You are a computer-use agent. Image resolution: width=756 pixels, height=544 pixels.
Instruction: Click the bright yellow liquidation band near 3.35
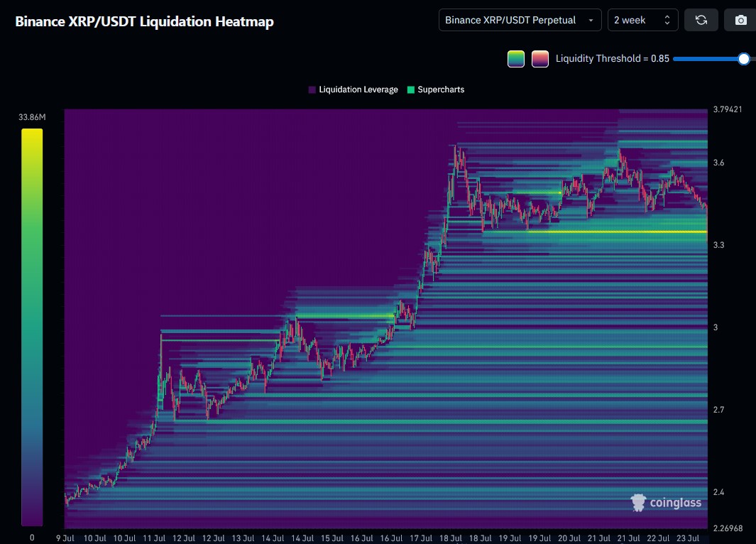pyautogui.click(x=617, y=232)
